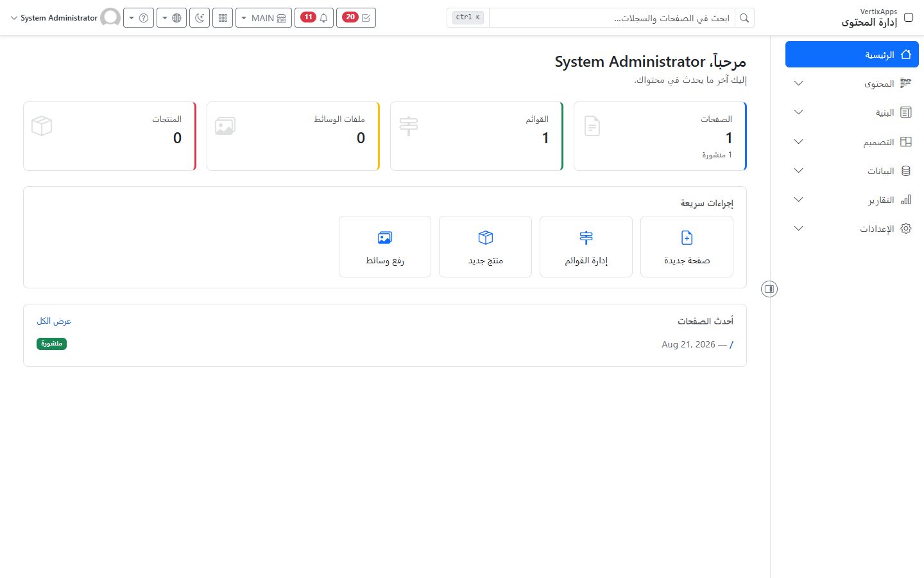Click the upload media image icon
Screen dimensions: 924x578
(x=385, y=238)
